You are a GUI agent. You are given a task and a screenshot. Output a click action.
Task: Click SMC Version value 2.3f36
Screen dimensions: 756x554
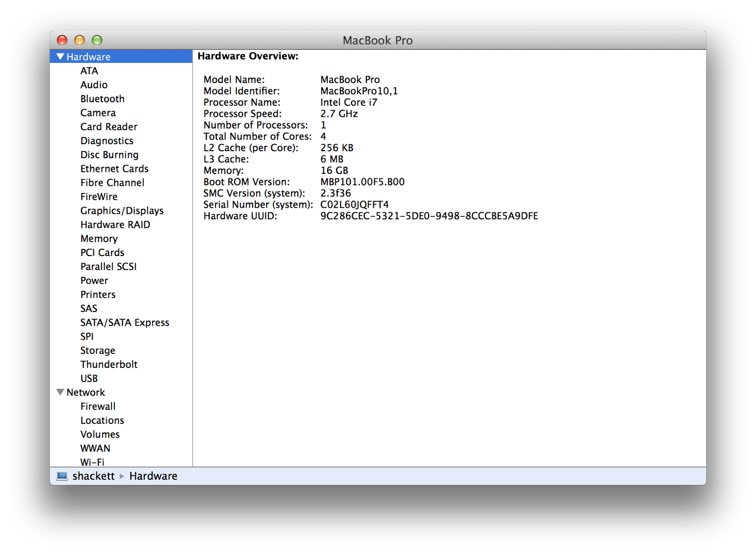click(x=336, y=193)
